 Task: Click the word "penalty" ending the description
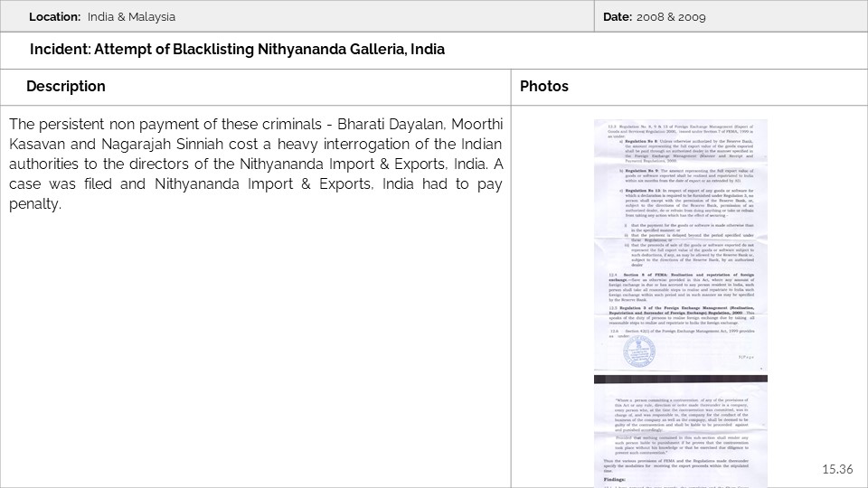click(x=34, y=204)
